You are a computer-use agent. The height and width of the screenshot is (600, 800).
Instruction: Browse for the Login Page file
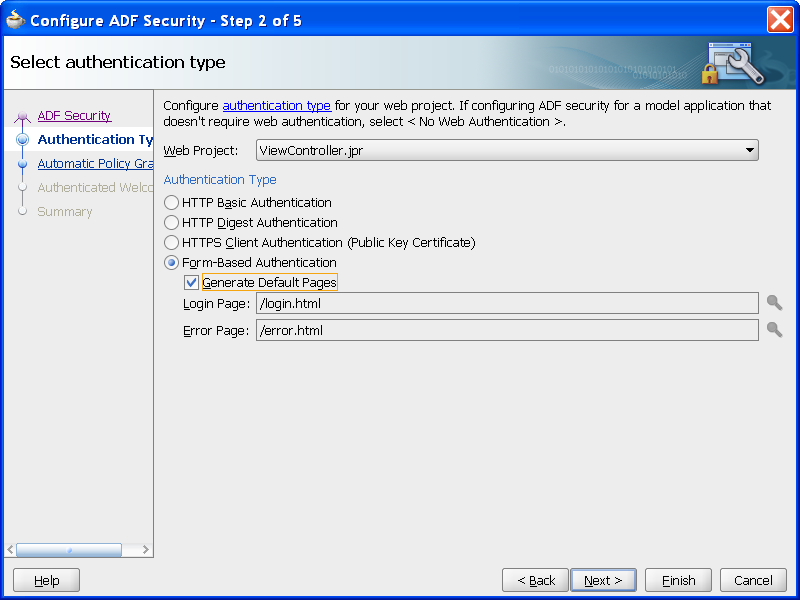(x=774, y=303)
